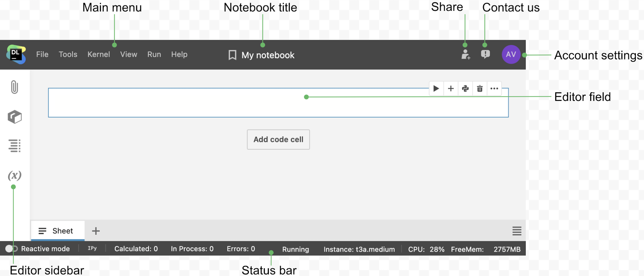Toggle Reactive mode switch

(11, 249)
